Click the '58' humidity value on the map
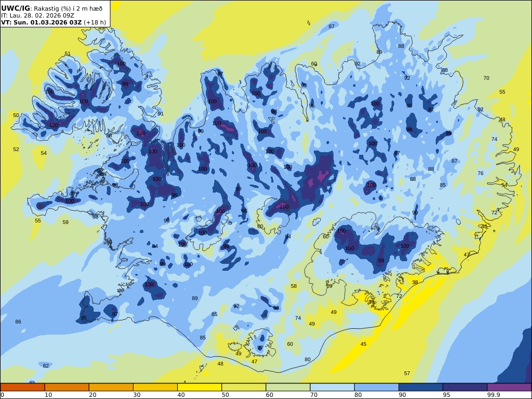532x399 pixels. point(294,286)
